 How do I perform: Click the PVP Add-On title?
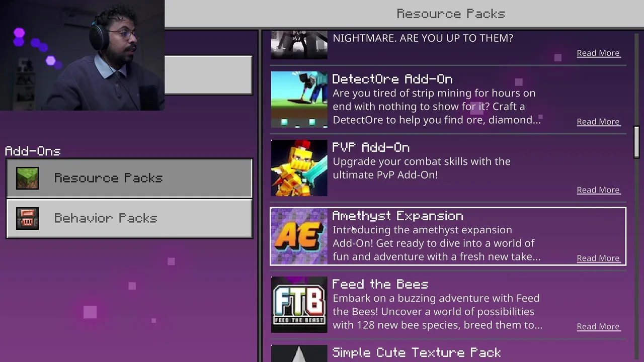coord(371,148)
